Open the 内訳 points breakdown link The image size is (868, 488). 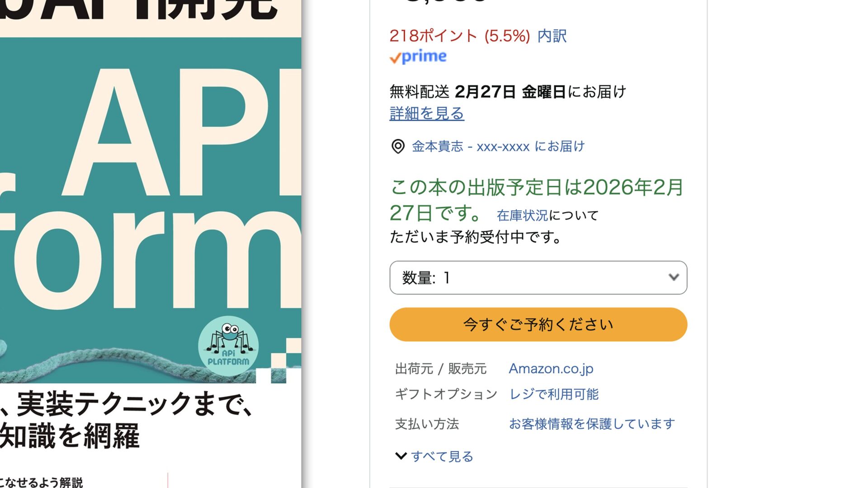(552, 36)
